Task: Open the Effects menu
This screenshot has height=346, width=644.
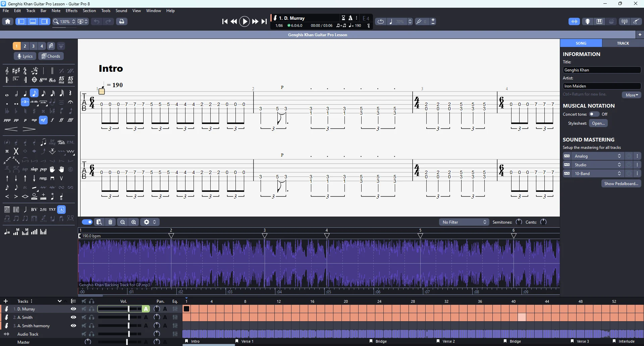Action: point(71,11)
